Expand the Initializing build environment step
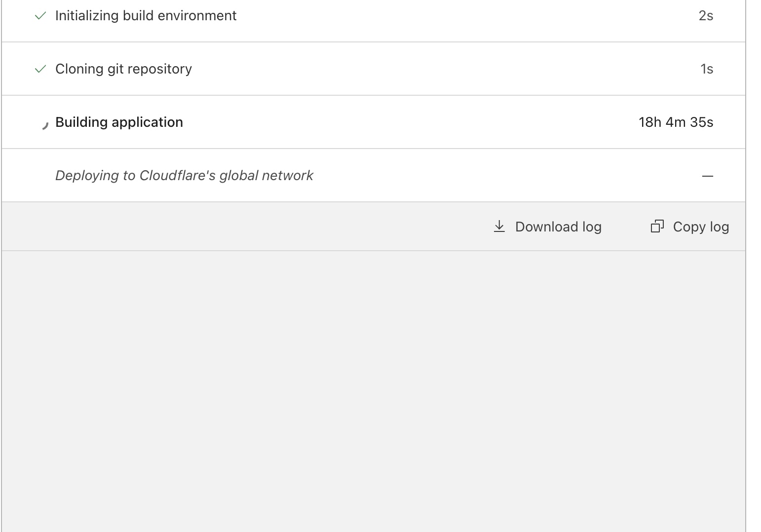Viewport: 761px width, 532px height. (146, 16)
